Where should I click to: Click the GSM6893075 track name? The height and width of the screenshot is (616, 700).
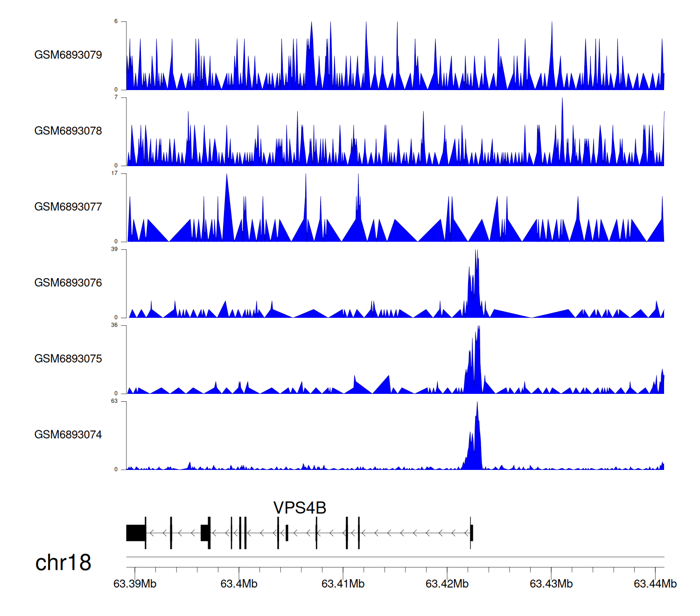tap(68, 359)
